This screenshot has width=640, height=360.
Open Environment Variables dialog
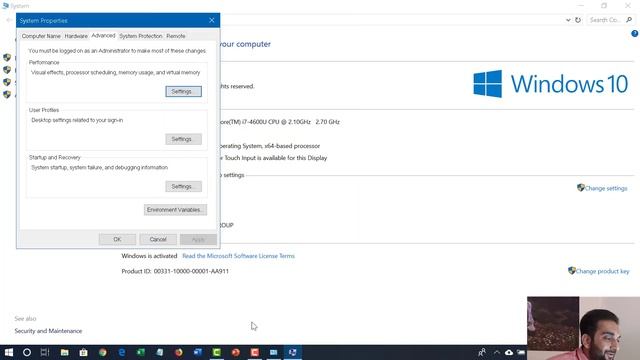pyautogui.click(x=175, y=210)
